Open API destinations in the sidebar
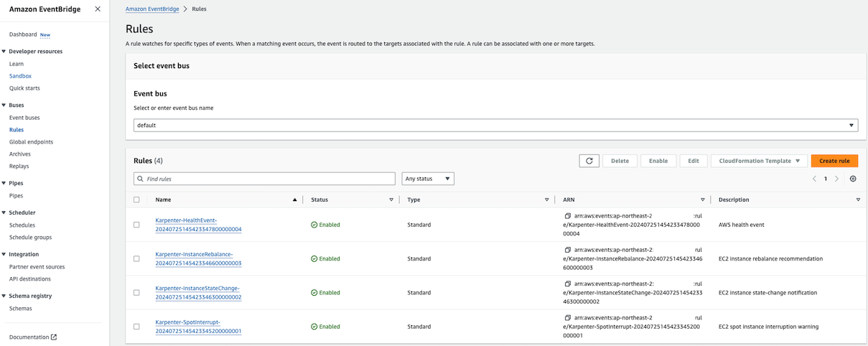Viewport: 868px width, 346px height. pyautogui.click(x=30, y=279)
